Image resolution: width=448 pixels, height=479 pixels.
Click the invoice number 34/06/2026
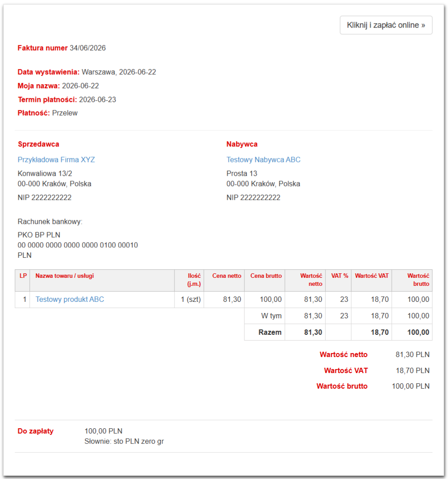click(x=88, y=48)
